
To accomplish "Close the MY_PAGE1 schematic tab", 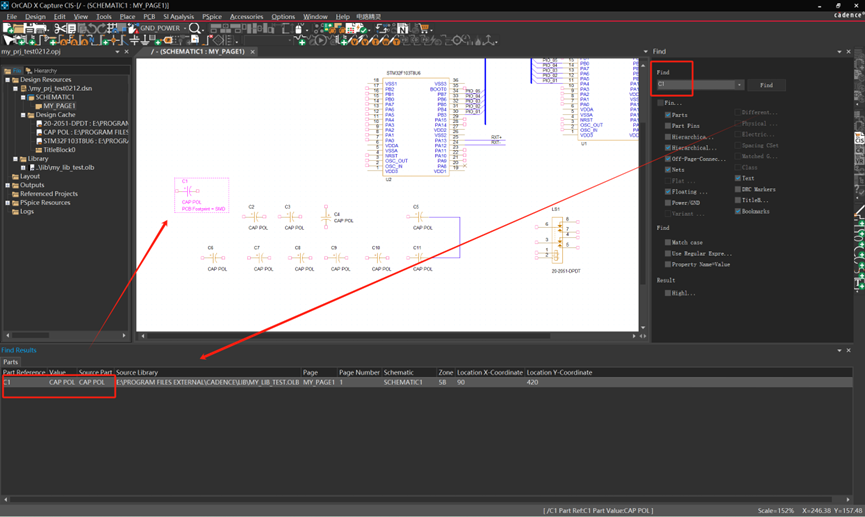I will point(252,52).
